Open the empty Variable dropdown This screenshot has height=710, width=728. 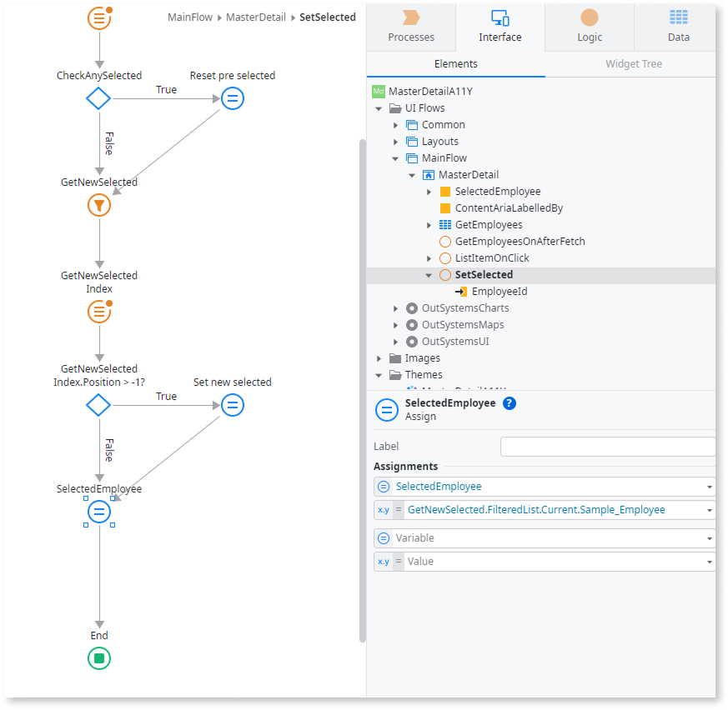coord(709,539)
